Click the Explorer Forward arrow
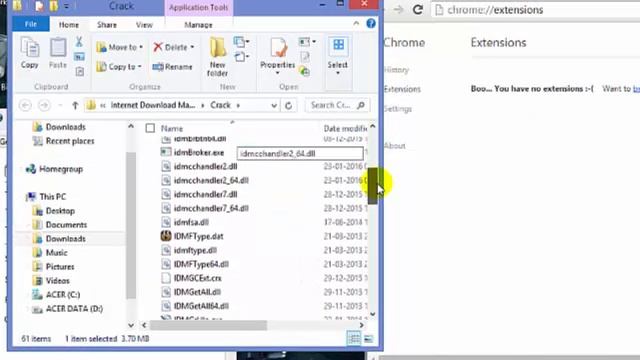 [x=44, y=105]
